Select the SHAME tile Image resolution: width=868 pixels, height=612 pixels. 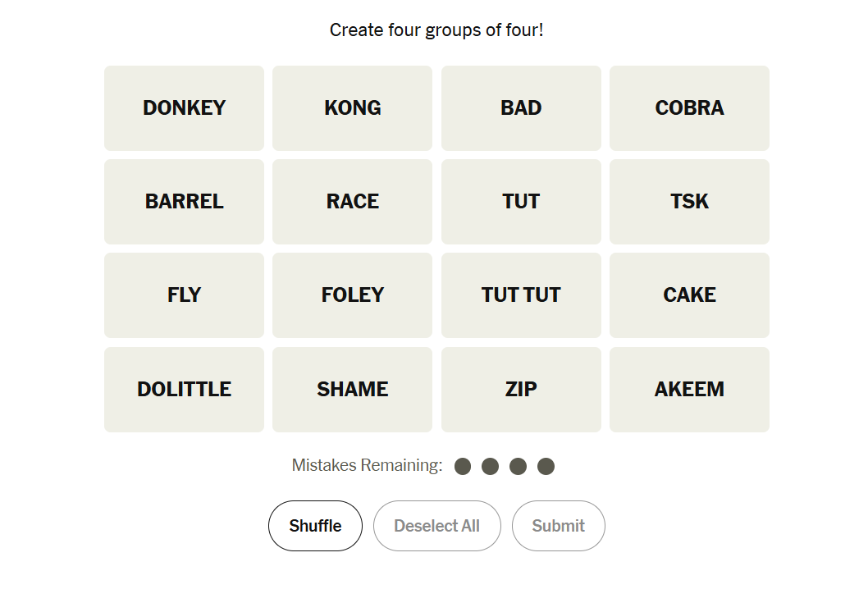[x=352, y=390]
